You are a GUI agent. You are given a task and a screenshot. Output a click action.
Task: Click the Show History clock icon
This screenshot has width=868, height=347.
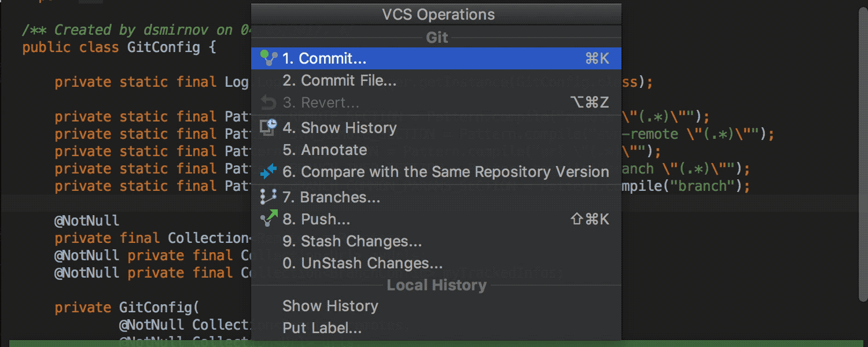pyautogui.click(x=269, y=127)
